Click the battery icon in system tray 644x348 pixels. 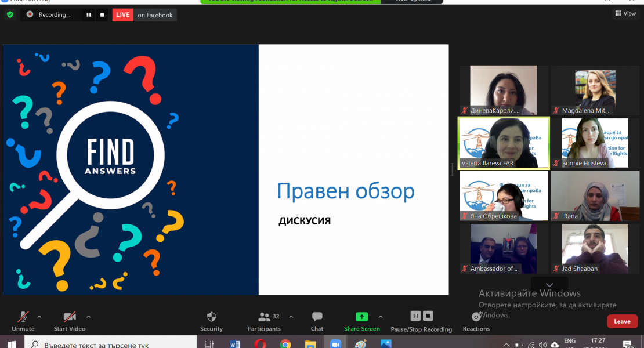click(519, 345)
